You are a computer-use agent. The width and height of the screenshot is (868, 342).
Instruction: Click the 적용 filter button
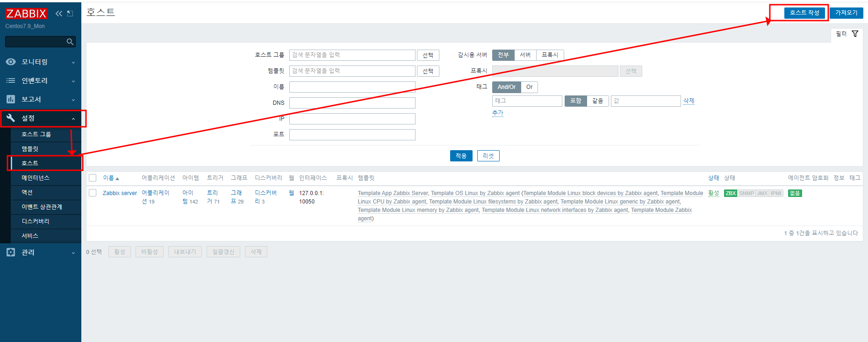tap(461, 156)
